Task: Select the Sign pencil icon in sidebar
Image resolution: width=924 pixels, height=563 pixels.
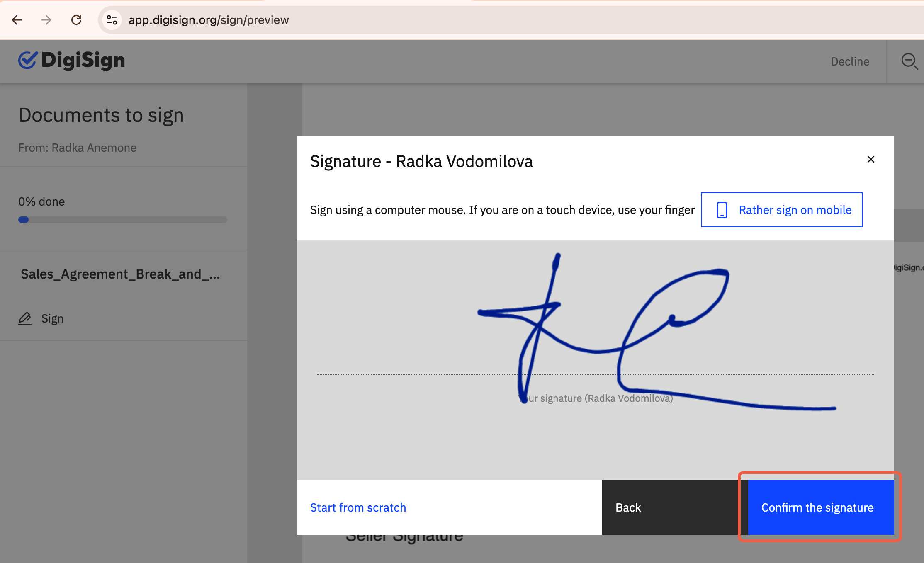Action: click(25, 318)
